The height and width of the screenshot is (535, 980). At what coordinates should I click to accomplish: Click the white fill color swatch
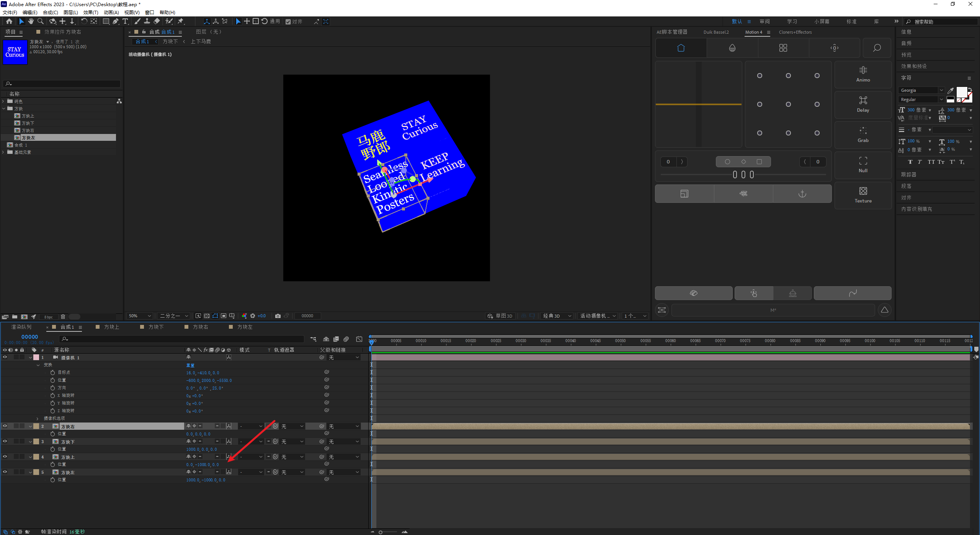point(961,92)
